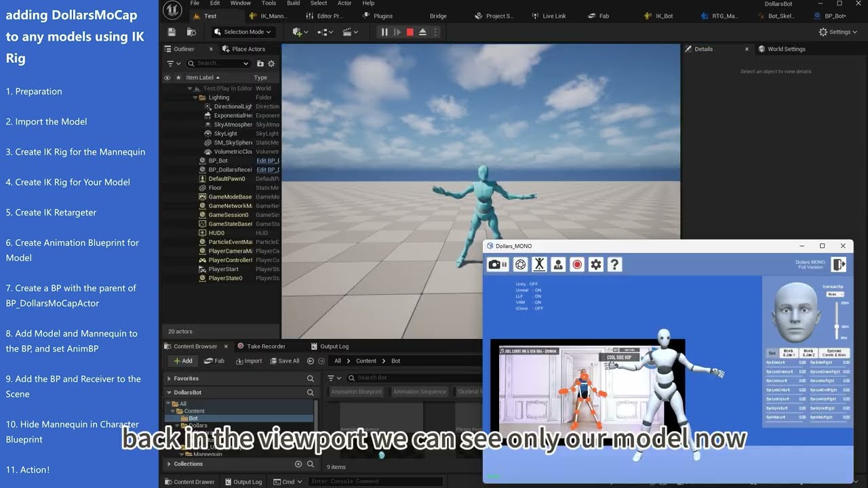
Task: Open the Settings dropdown in the toolbar
Action: coord(838,32)
